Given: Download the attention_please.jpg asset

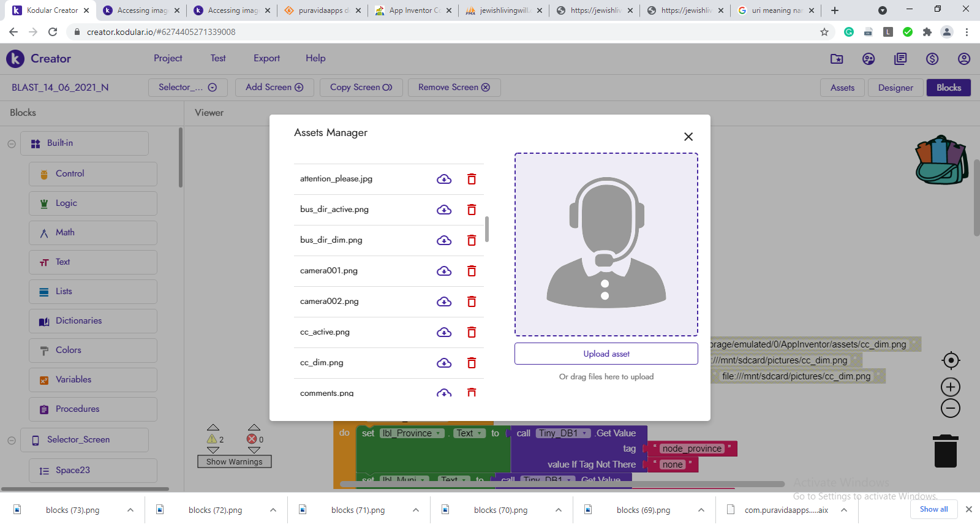Looking at the screenshot, I should coord(444,179).
